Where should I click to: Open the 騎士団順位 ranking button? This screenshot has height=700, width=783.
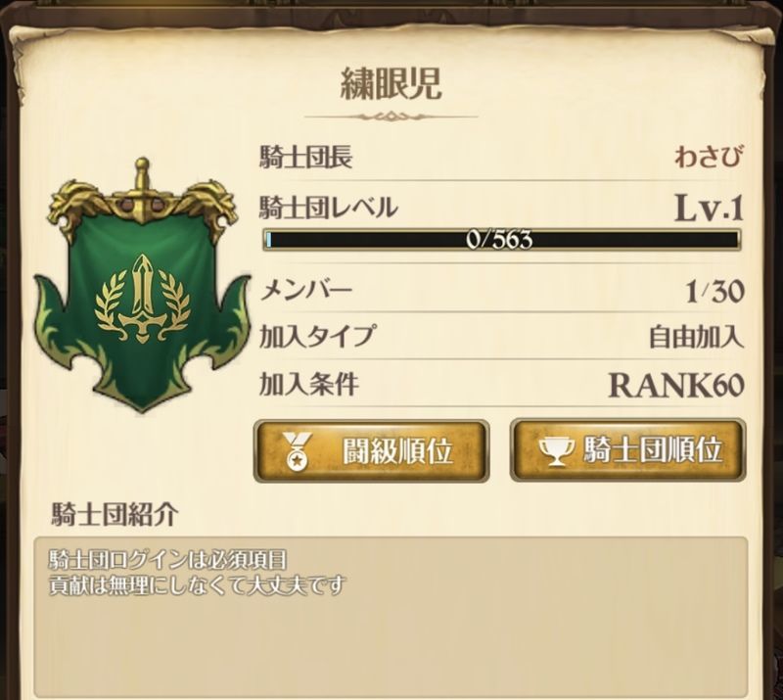tap(627, 450)
